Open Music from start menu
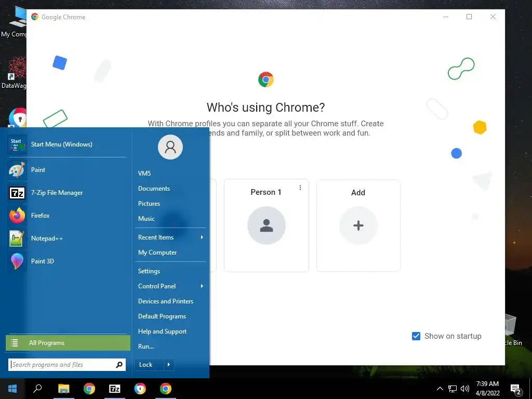 coord(146,219)
